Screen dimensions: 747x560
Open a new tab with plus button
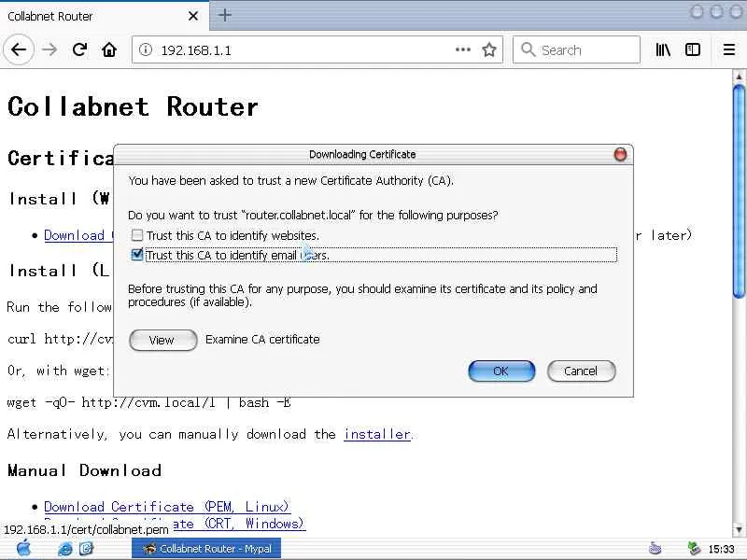[224, 15]
